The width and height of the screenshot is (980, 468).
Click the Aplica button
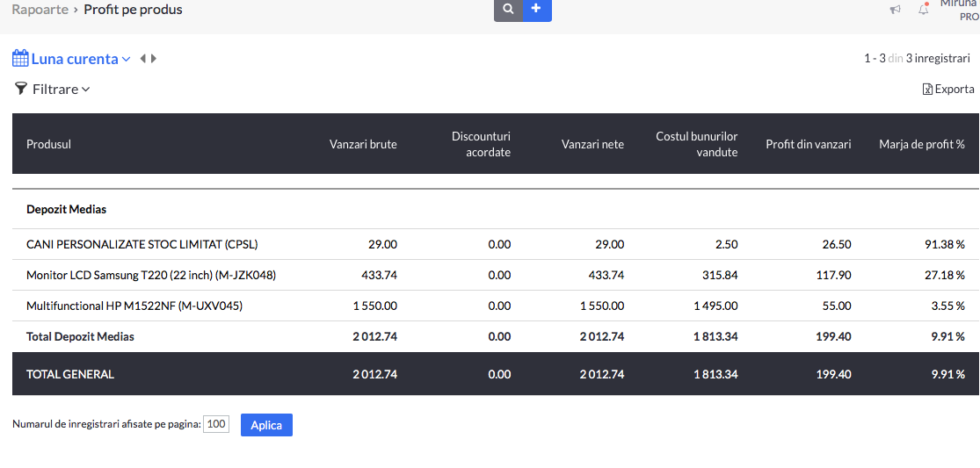266,425
